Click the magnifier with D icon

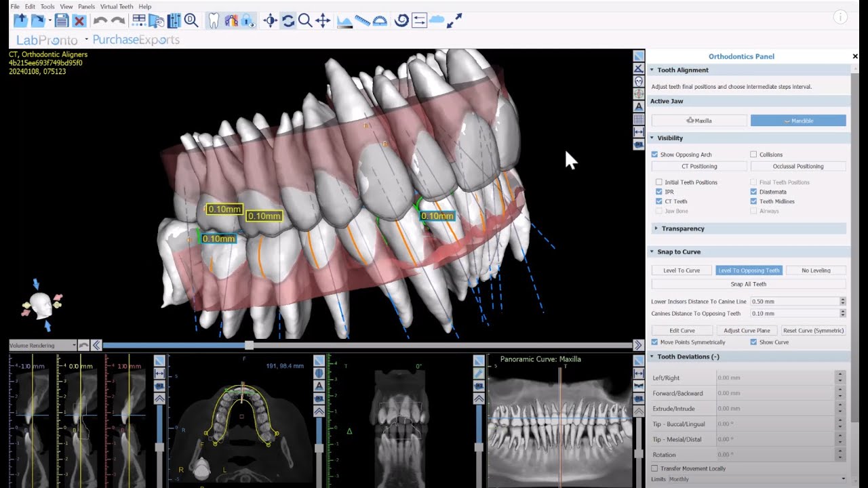(191, 21)
